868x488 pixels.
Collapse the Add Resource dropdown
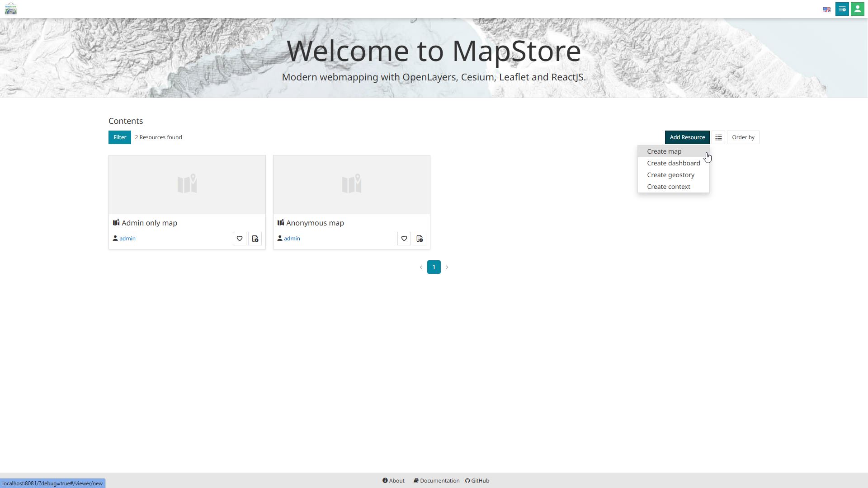tap(687, 137)
